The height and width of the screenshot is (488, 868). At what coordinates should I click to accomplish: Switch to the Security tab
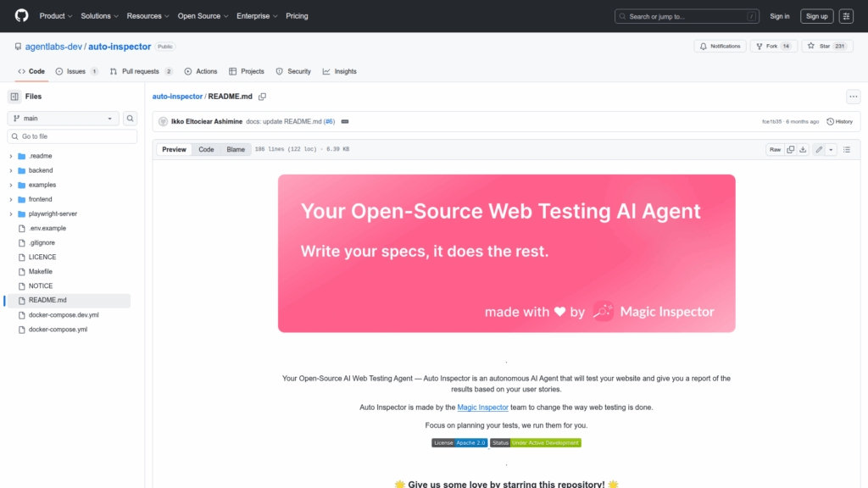[293, 71]
